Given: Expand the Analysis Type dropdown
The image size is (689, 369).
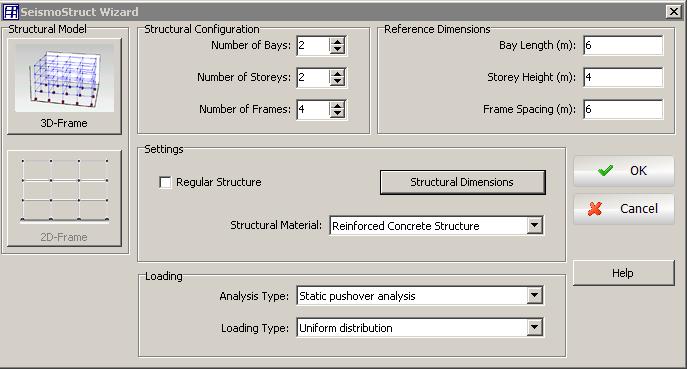Looking at the screenshot, I should pos(534,296).
